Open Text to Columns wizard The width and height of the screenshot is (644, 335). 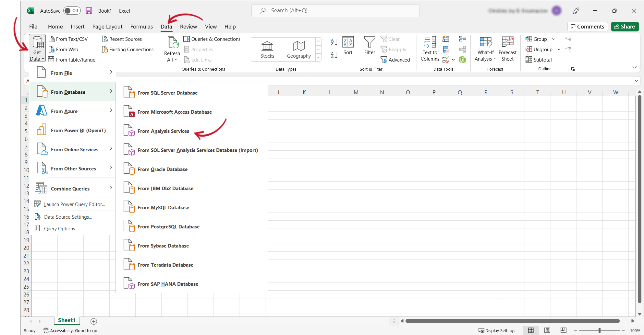[x=430, y=49]
